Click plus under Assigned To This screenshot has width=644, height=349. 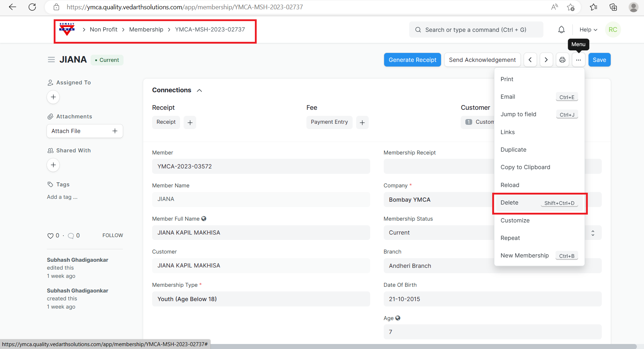click(x=53, y=97)
